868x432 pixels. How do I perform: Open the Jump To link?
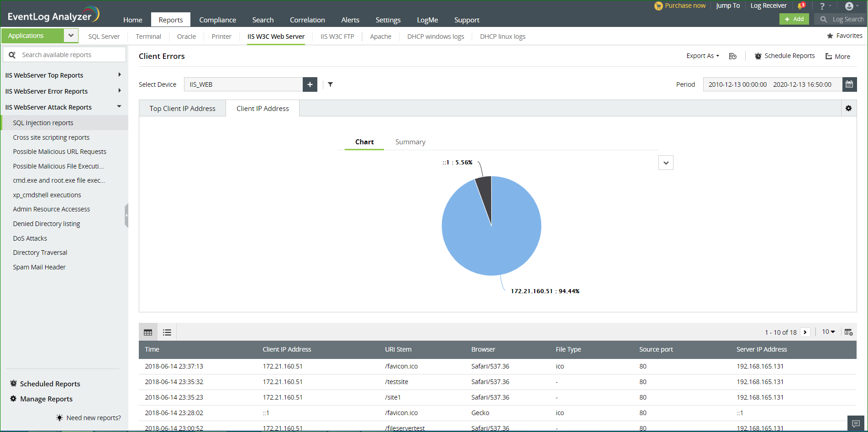728,5
